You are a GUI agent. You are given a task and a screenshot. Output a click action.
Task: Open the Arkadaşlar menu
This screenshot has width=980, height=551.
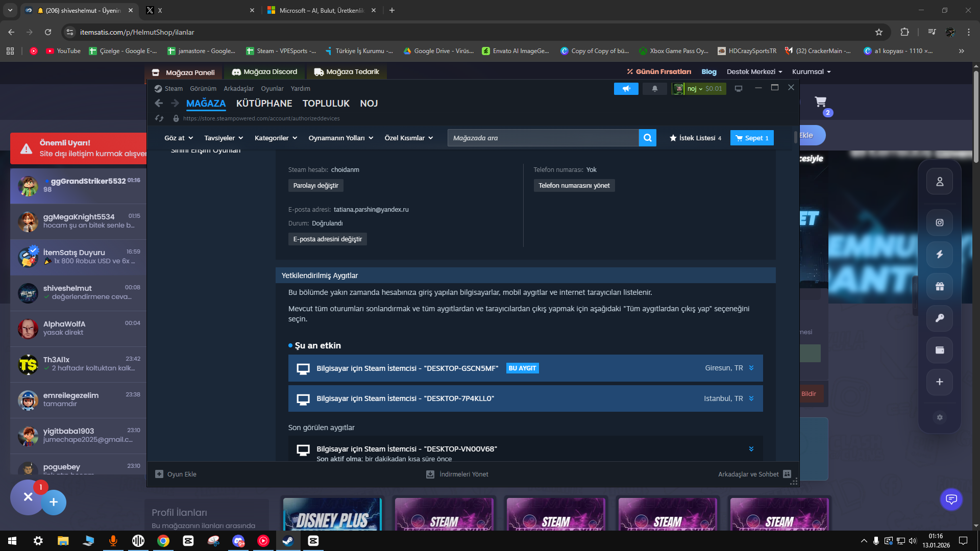(238, 89)
